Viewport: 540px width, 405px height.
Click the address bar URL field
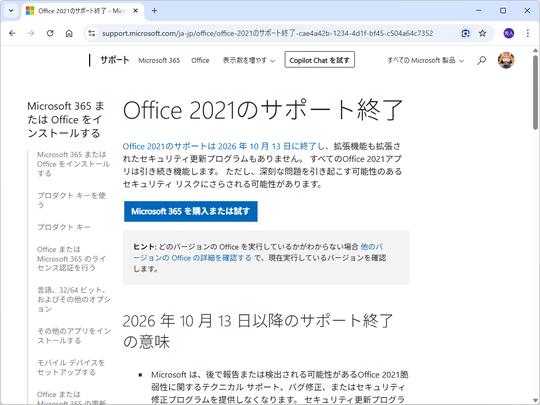267,33
